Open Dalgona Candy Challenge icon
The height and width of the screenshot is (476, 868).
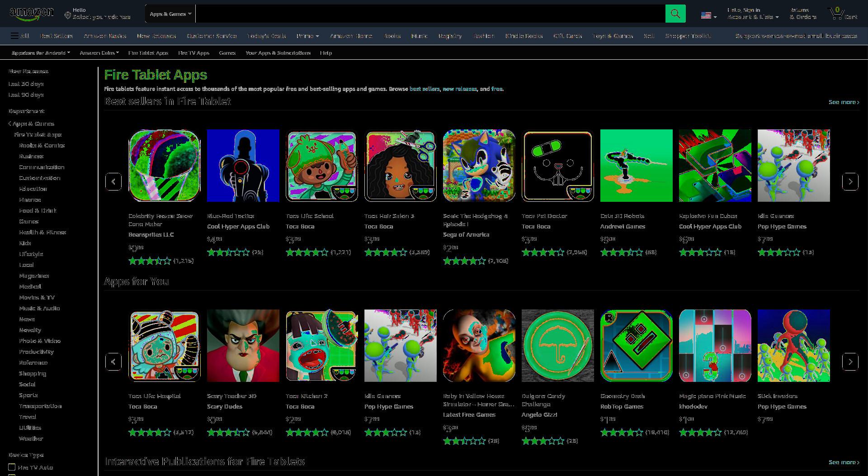[557, 346]
